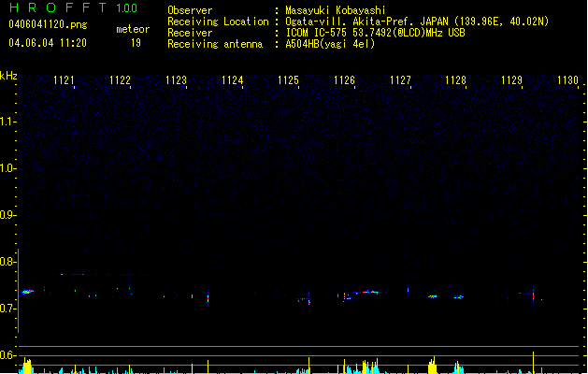Click the 0.8 kHz frequency label
Image resolution: width=588 pixels, height=374 pixels.
[7, 262]
